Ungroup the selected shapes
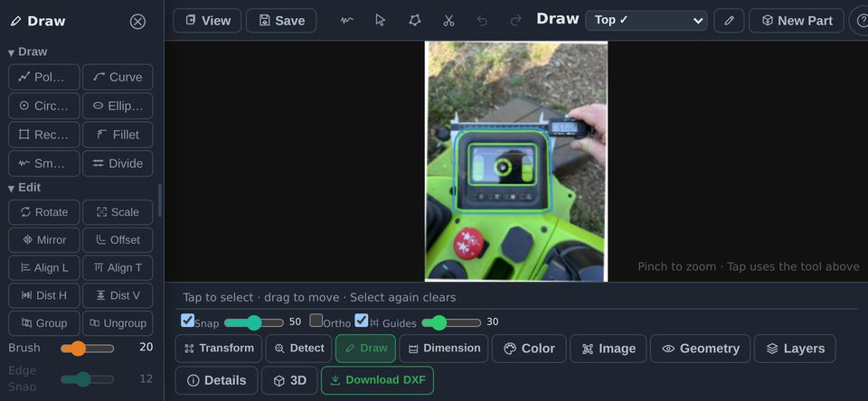868x401 pixels. coord(118,323)
